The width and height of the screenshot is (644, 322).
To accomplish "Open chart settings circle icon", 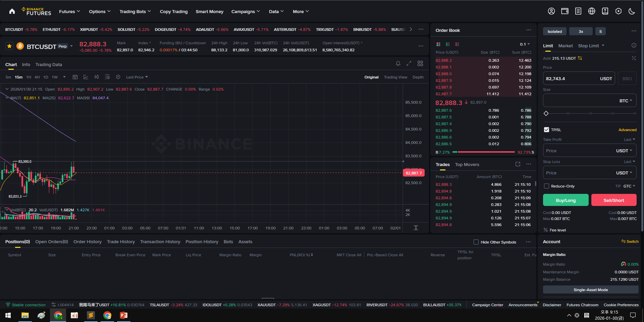I will click(118, 77).
